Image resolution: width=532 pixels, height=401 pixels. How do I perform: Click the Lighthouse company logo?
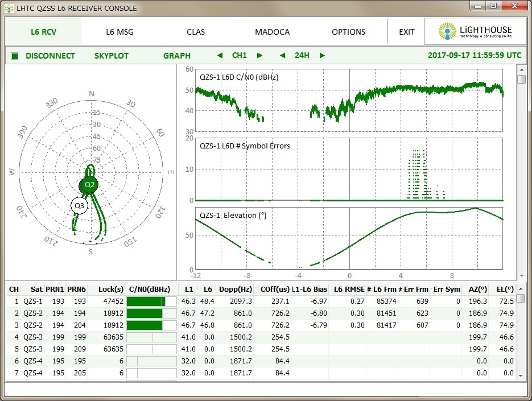pyautogui.click(x=476, y=32)
